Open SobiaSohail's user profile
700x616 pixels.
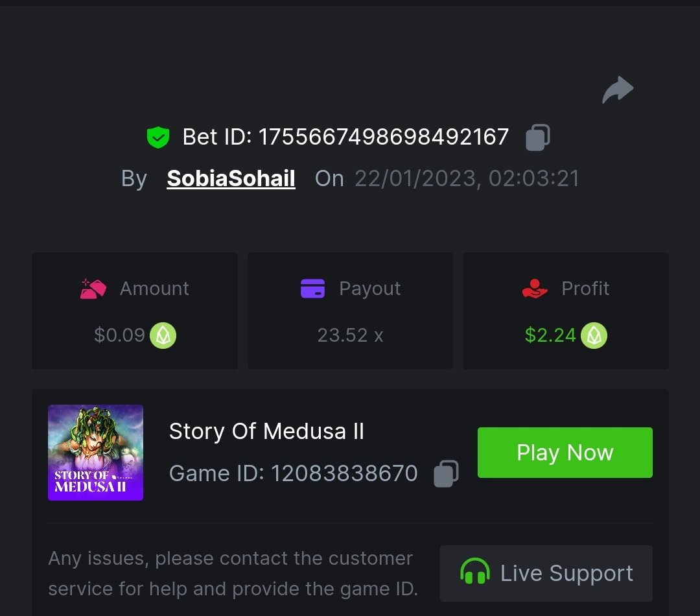coord(231,178)
